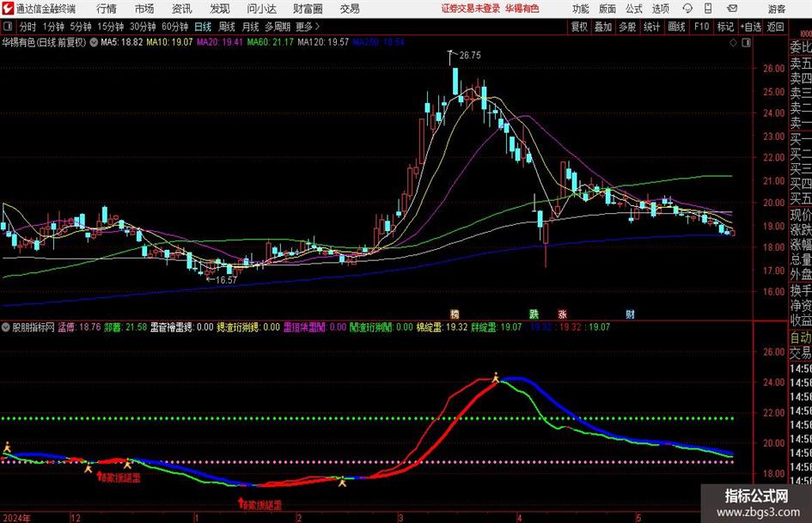Open the 多周期 multi-period view
This screenshot has width=812, height=523.
[x=278, y=27]
